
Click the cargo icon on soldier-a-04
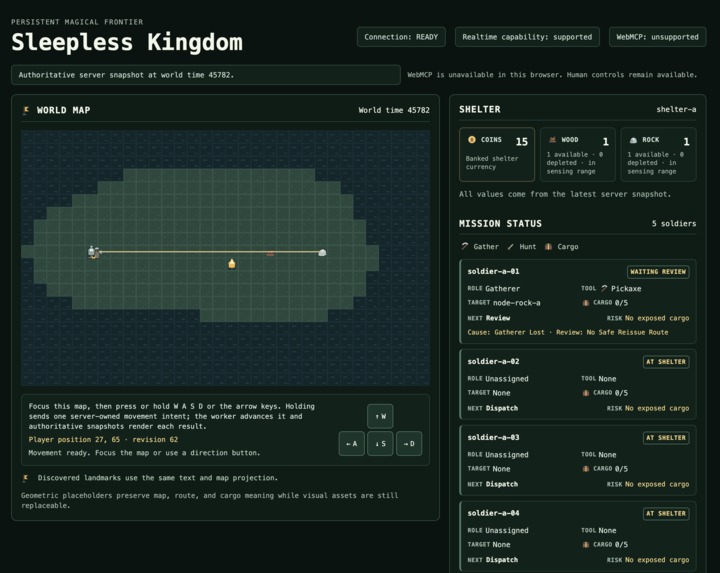[585, 544]
